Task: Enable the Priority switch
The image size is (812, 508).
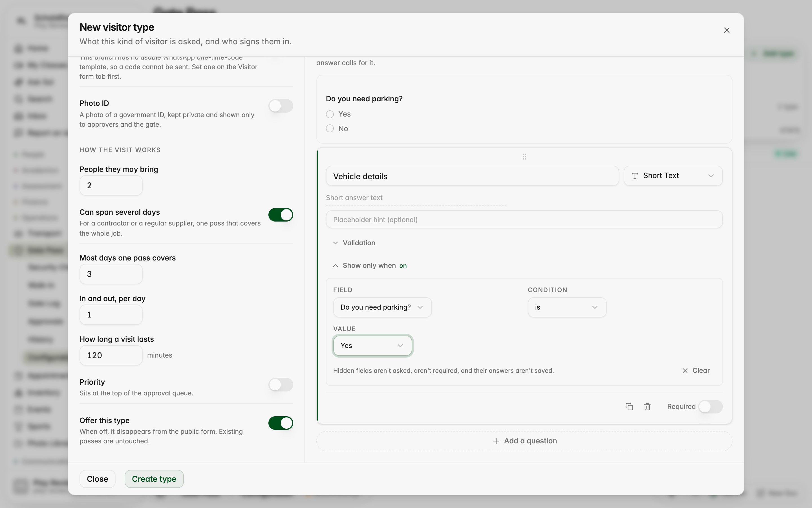Action: click(281, 385)
